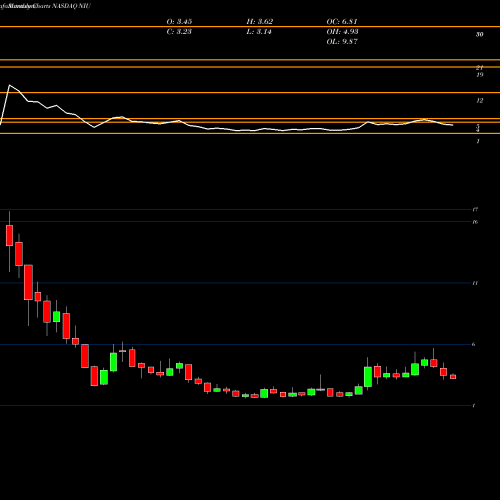500x500 pixels.
Task: Click the peak of the white line chart
Action: click(x=9, y=85)
